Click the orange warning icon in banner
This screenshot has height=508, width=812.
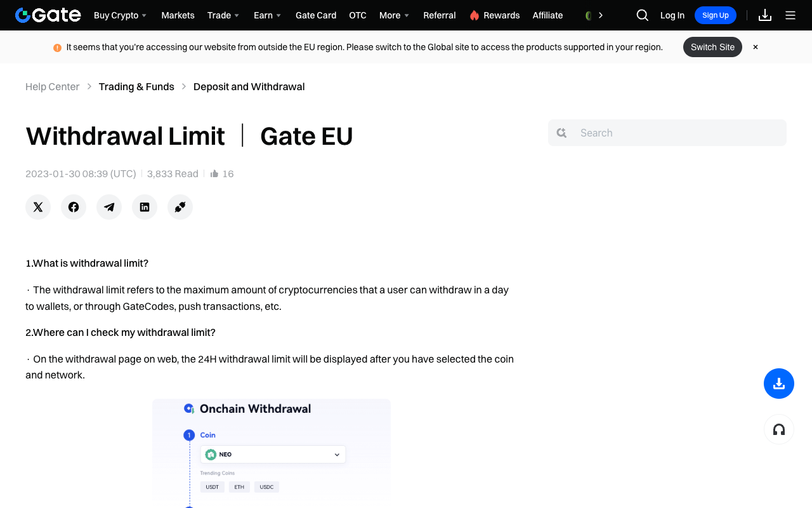[57, 48]
